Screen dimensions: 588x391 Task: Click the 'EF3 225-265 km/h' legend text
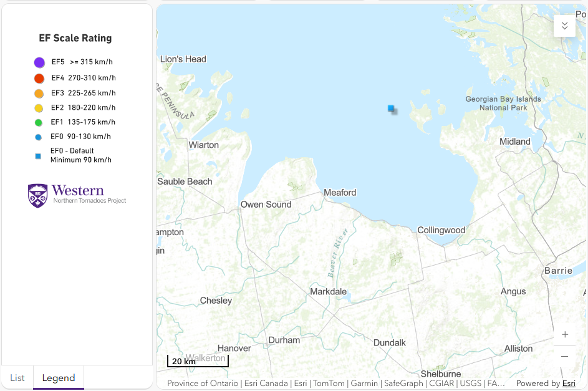click(84, 93)
